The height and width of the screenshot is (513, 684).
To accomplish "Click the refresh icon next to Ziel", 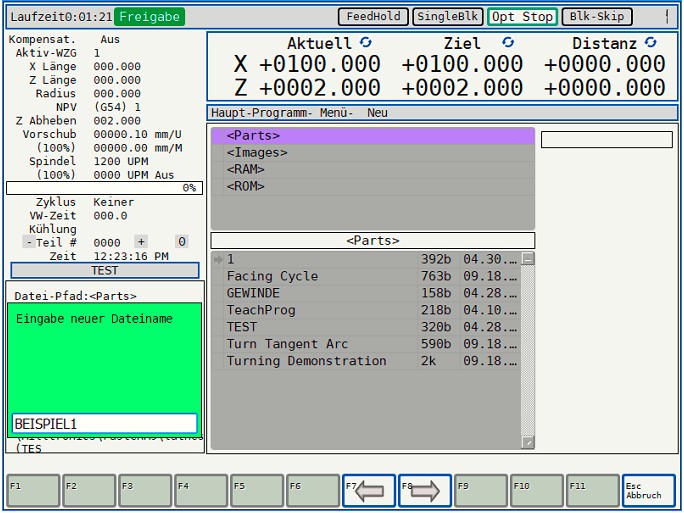I will [508, 42].
